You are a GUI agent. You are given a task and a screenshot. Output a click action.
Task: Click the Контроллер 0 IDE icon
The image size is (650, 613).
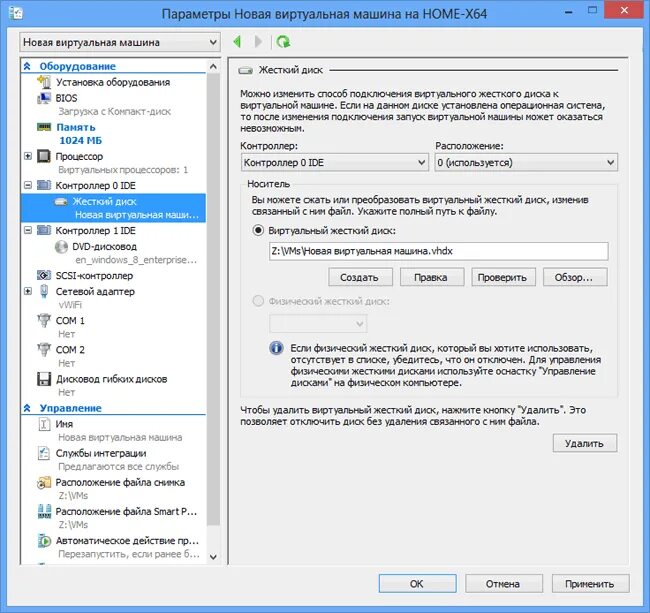[44, 185]
